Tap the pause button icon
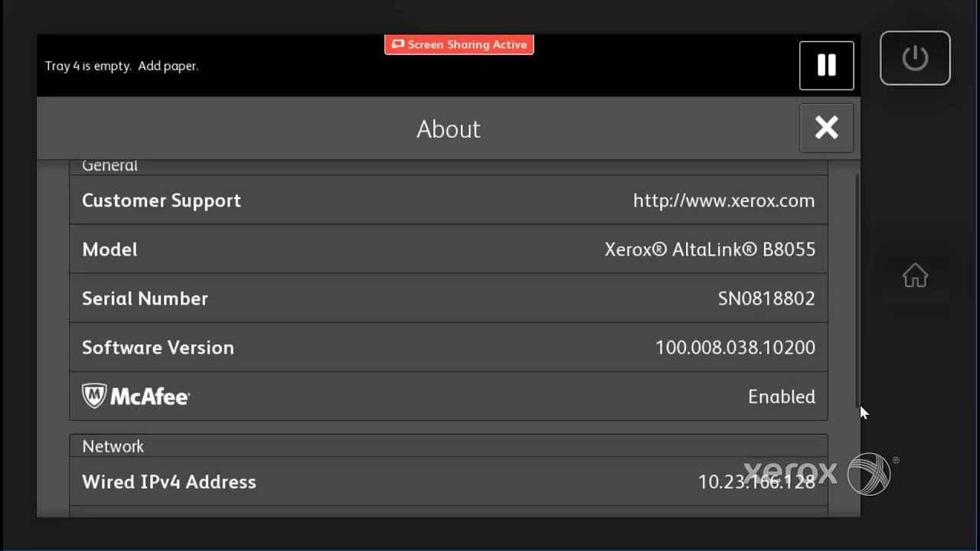 tap(826, 66)
